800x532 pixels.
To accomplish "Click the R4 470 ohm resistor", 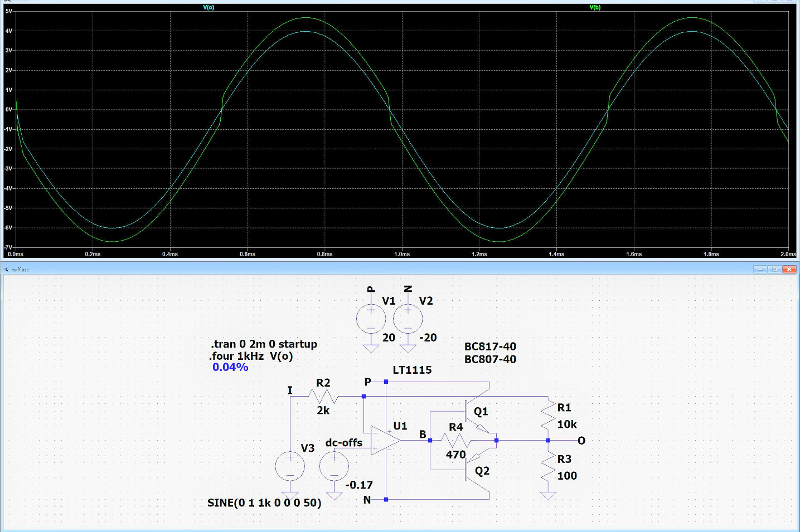I will point(456,441).
